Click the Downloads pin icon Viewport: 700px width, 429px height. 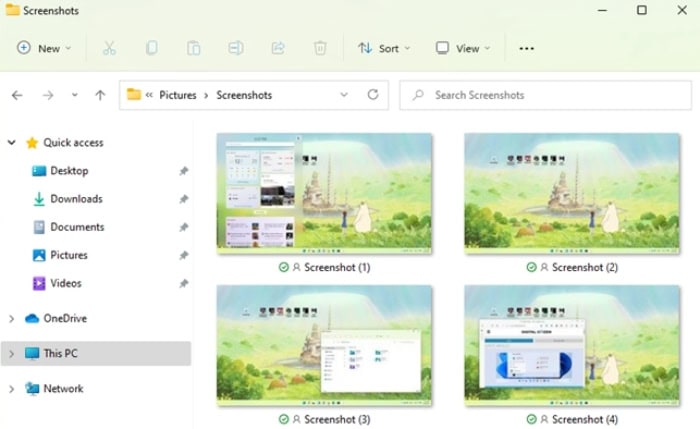click(x=183, y=199)
